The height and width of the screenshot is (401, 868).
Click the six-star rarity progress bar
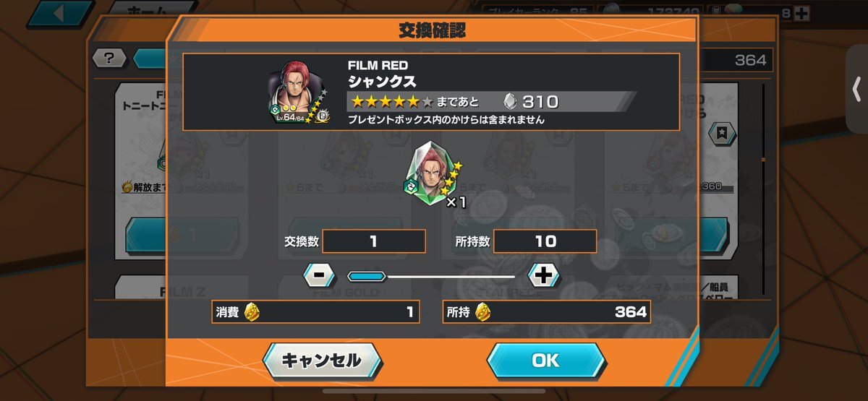pos(491,101)
